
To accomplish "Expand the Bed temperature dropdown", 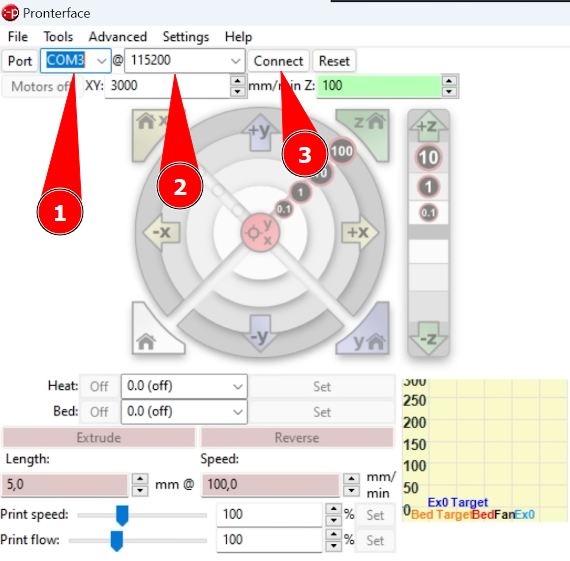I will tap(238, 412).
